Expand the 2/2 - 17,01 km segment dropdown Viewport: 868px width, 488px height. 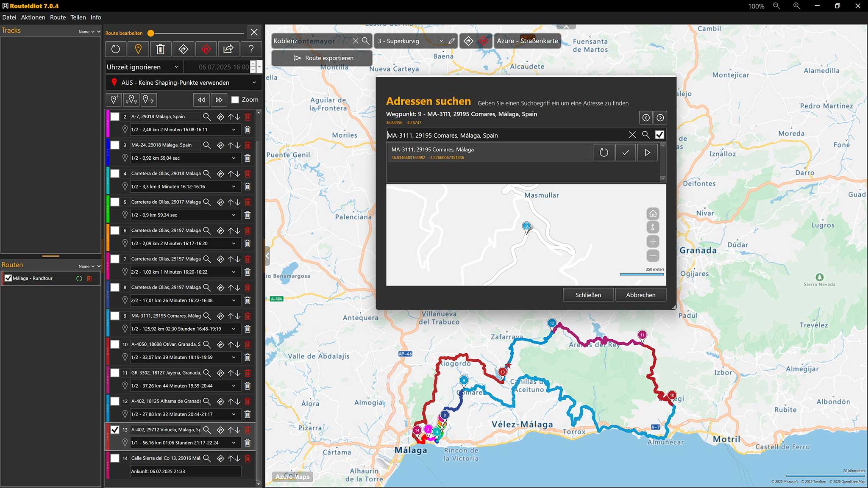click(x=234, y=300)
